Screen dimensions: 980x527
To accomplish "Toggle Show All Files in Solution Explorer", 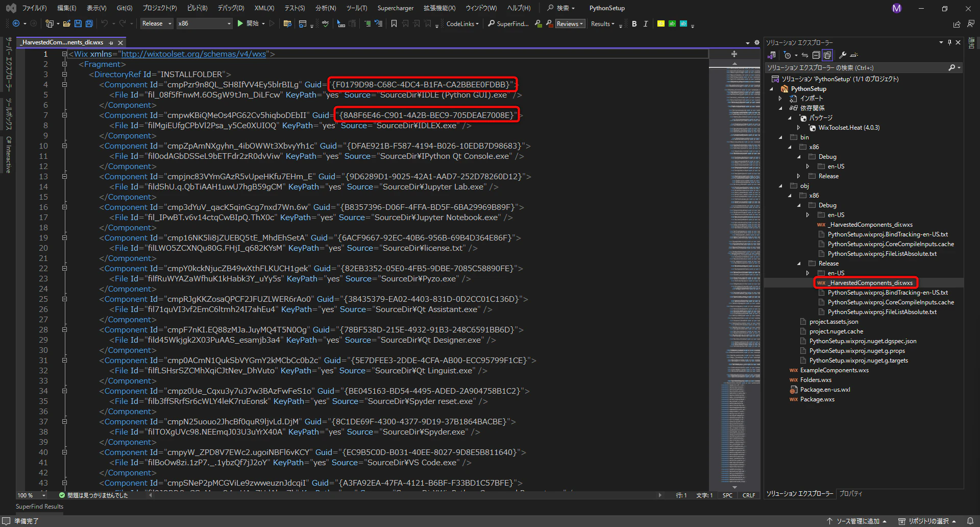I will point(827,55).
